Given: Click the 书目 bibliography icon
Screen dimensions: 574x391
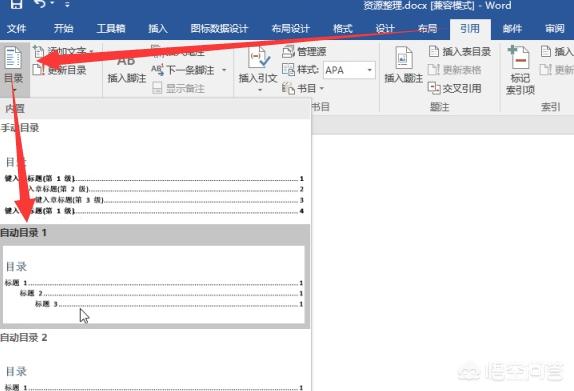Looking at the screenshot, I should tap(288, 88).
